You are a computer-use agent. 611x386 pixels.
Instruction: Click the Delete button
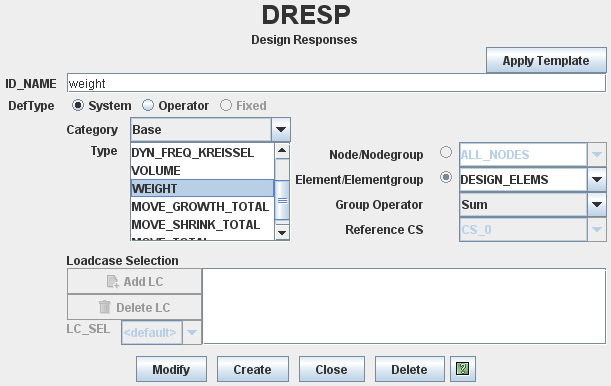(x=410, y=369)
